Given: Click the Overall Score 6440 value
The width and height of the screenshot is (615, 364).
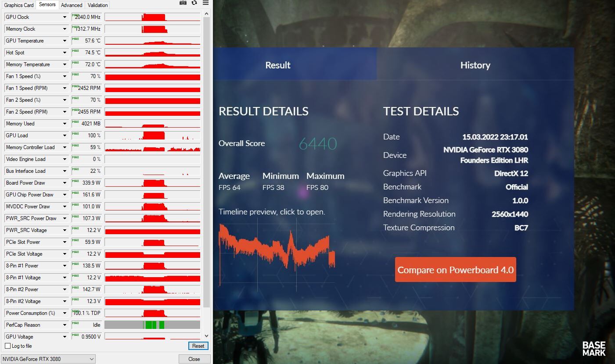Looking at the screenshot, I should click(x=318, y=143).
